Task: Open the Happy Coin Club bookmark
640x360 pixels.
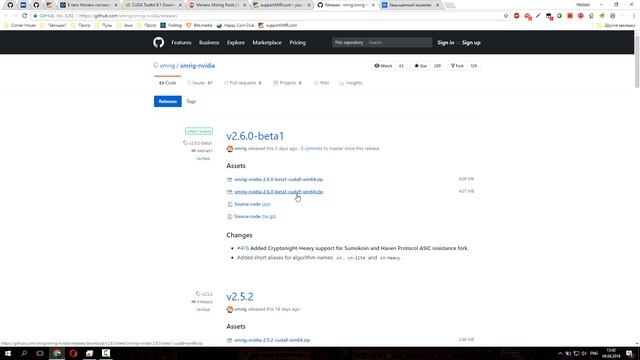Action: (235, 25)
